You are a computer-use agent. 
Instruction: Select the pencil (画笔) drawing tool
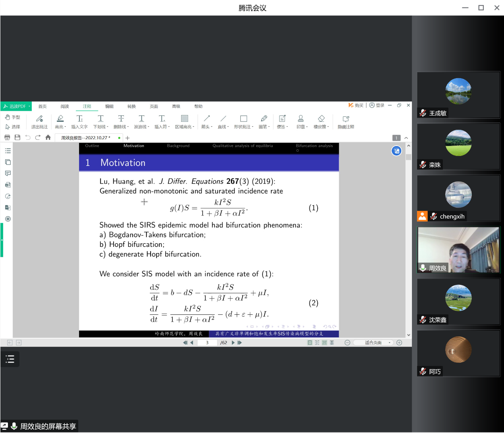264,119
